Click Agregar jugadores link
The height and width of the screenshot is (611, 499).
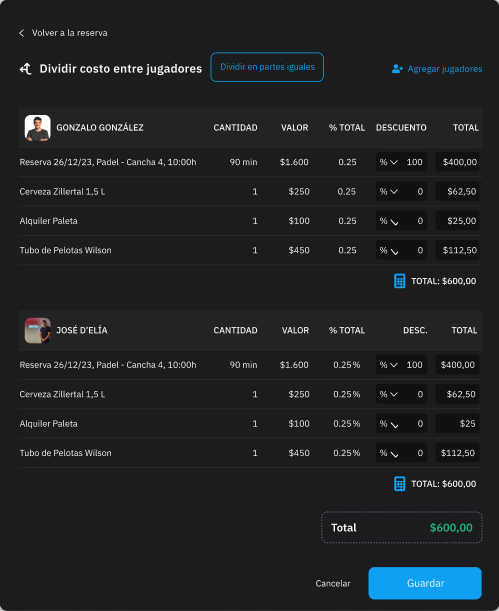(445, 69)
